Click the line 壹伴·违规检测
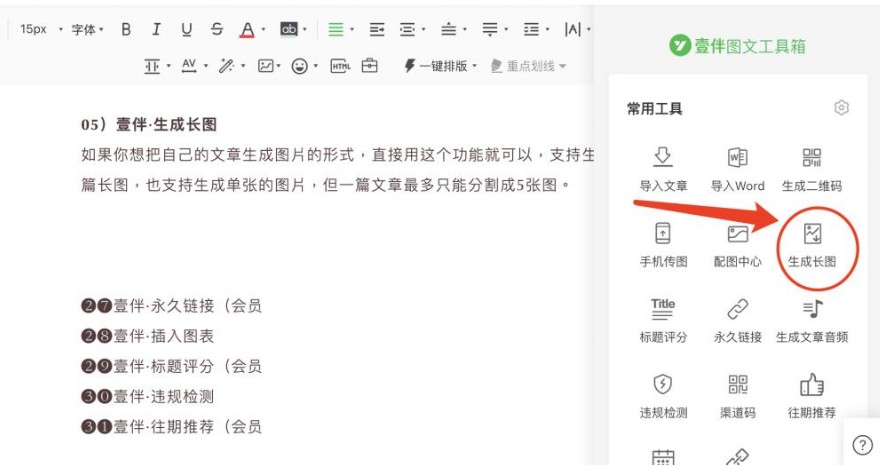This screenshot has width=880, height=466. (148, 397)
